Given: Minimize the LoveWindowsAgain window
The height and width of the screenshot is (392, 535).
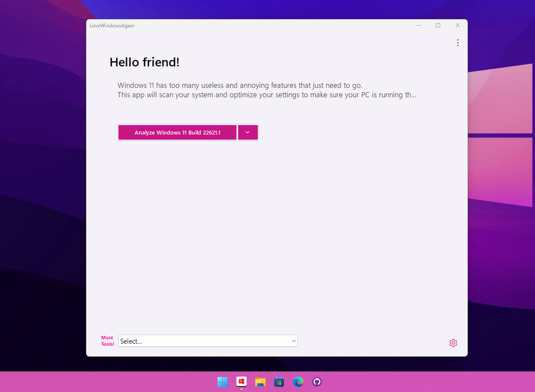Looking at the screenshot, I should point(419,26).
